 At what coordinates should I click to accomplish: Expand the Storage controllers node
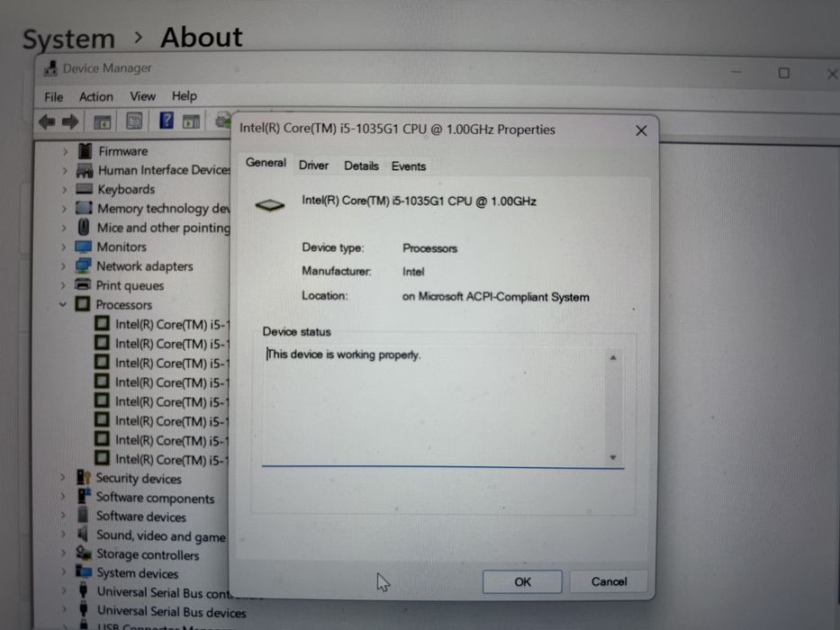(x=64, y=553)
